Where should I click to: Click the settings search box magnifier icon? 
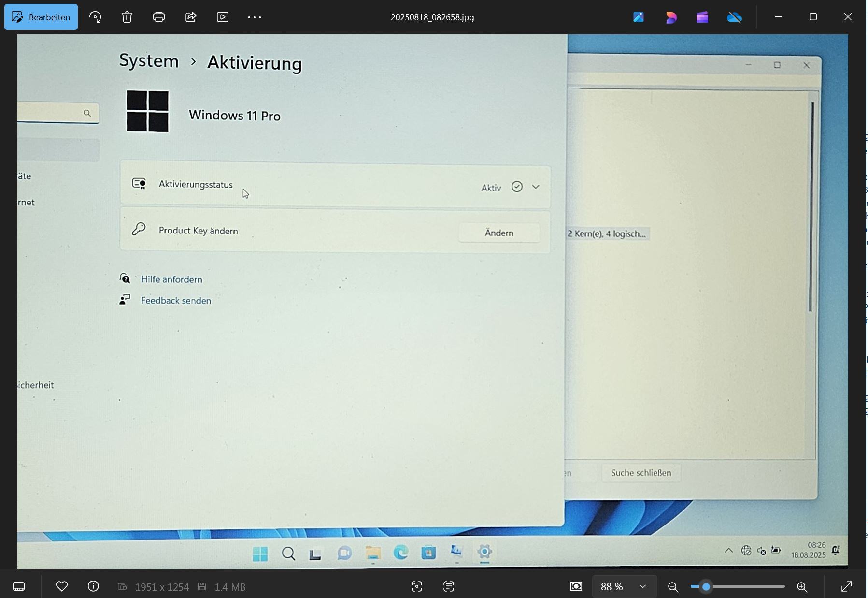tap(87, 113)
